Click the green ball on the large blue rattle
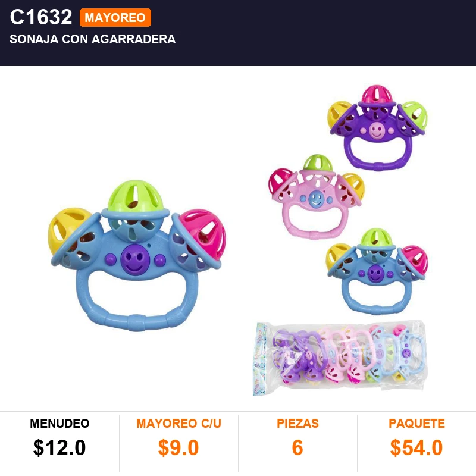The width and height of the screenshot is (476, 476). click(x=136, y=197)
